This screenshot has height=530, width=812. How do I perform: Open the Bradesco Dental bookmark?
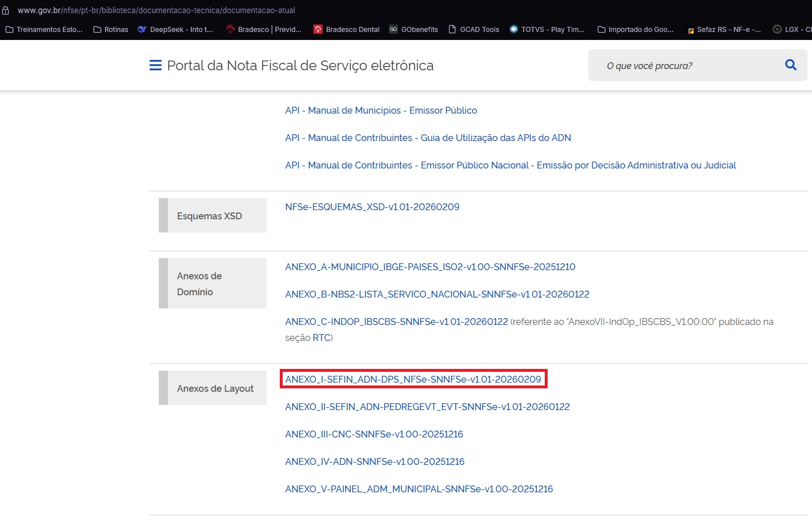(347, 30)
